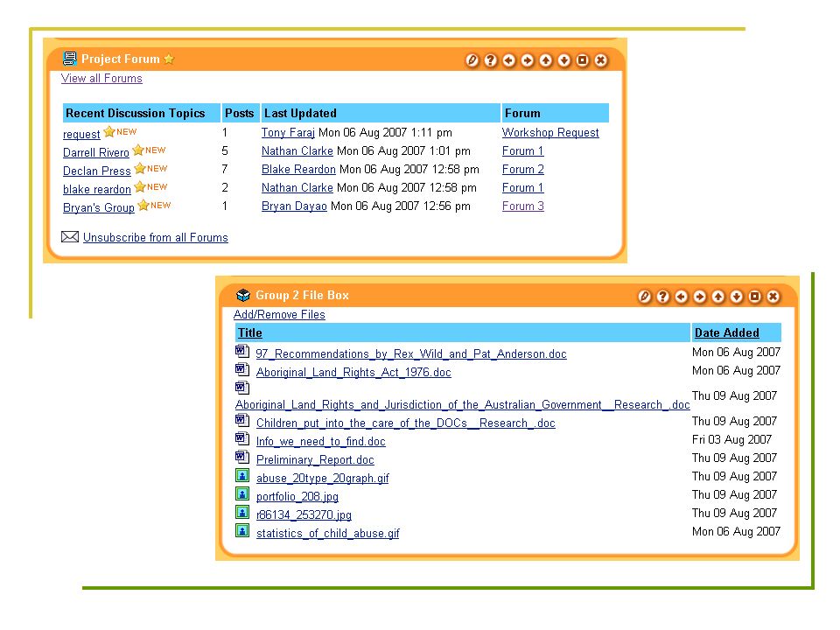Open Children_put_into_the_care_of_the_DOCs research doc

coord(405,423)
